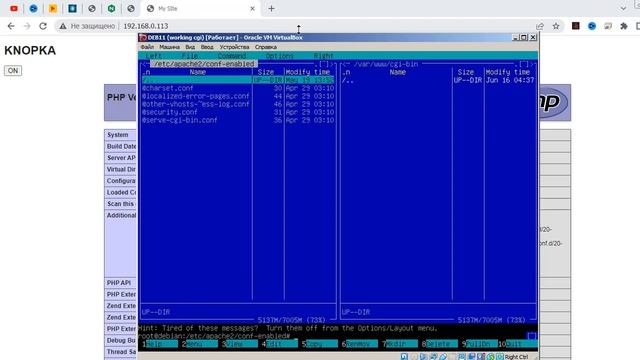Screen dimensions: 640x360
Task: Click the 6 RenMov function key button
Action: coord(360,344)
